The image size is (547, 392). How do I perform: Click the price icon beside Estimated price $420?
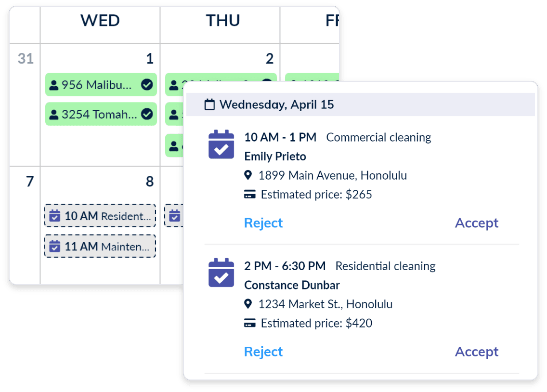click(x=250, y=323)
